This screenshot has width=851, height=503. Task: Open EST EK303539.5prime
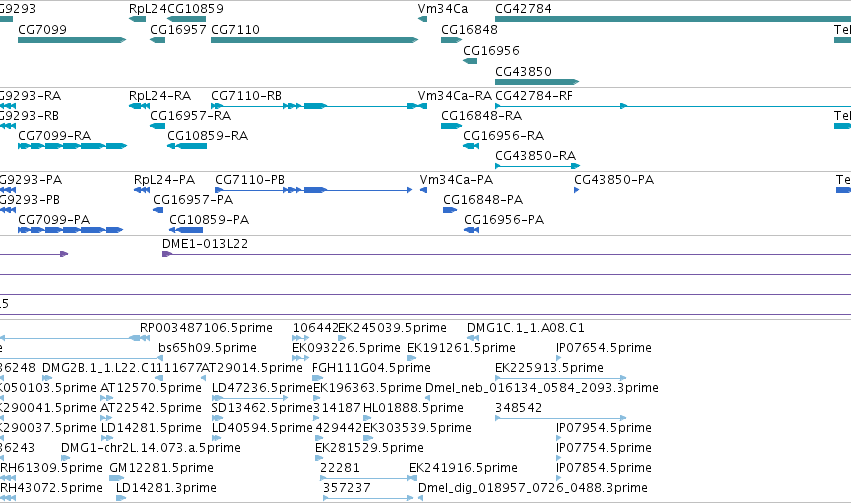[417, 428]
